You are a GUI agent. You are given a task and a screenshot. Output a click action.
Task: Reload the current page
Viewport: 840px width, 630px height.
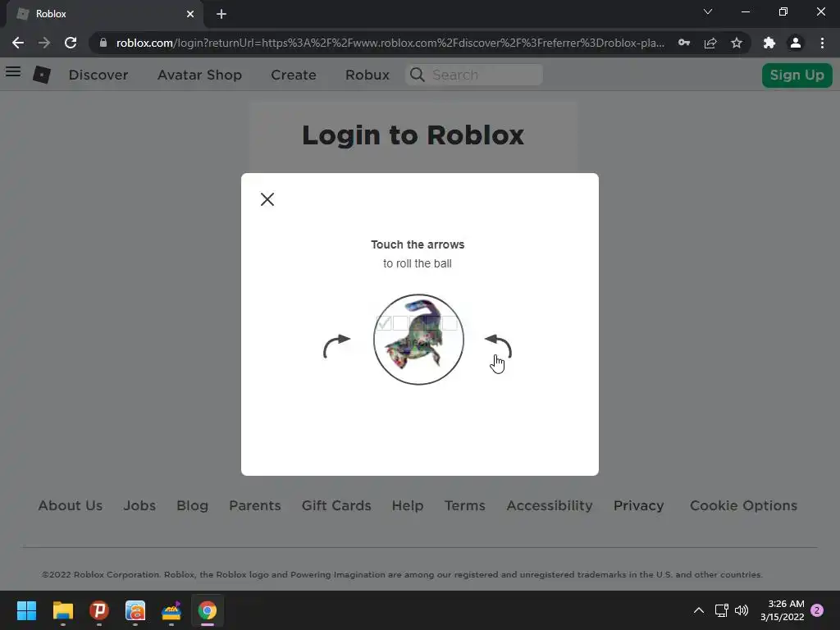click(71, 43)
